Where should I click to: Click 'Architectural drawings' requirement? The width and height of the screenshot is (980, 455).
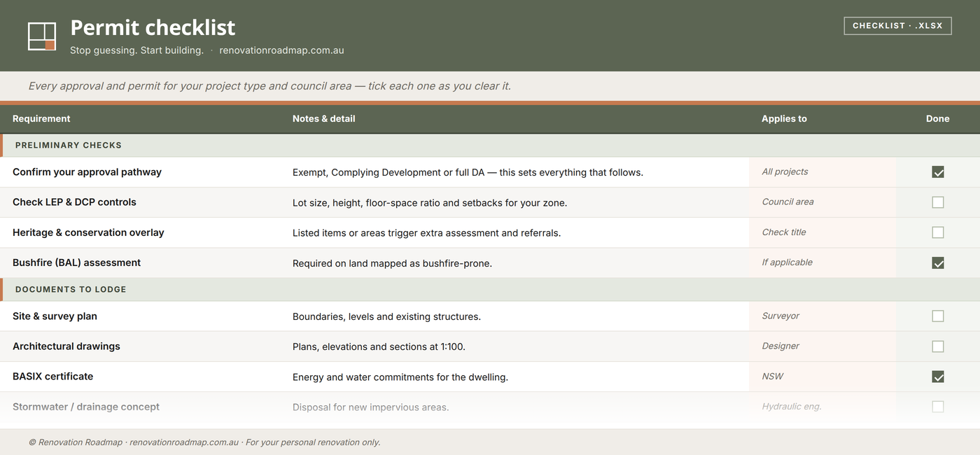[x=66, y=346]
